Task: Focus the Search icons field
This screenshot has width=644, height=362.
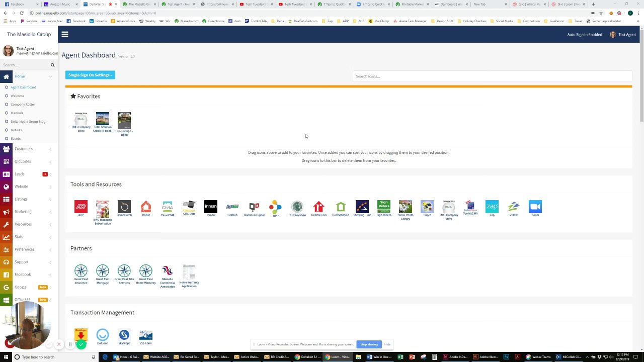Action: tap(492, 76)
